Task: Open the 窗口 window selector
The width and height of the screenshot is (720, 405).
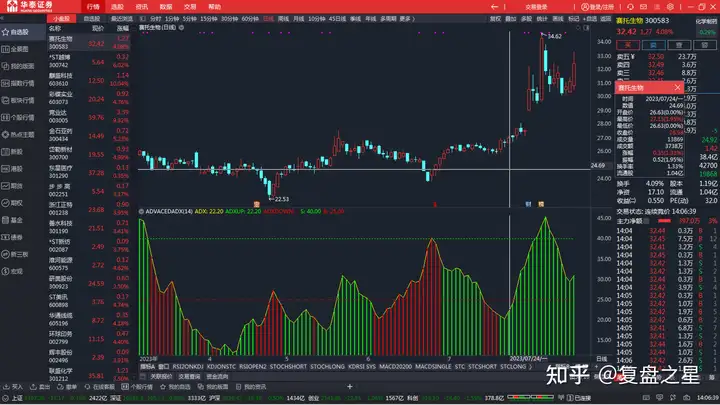Action: point(164,367)
